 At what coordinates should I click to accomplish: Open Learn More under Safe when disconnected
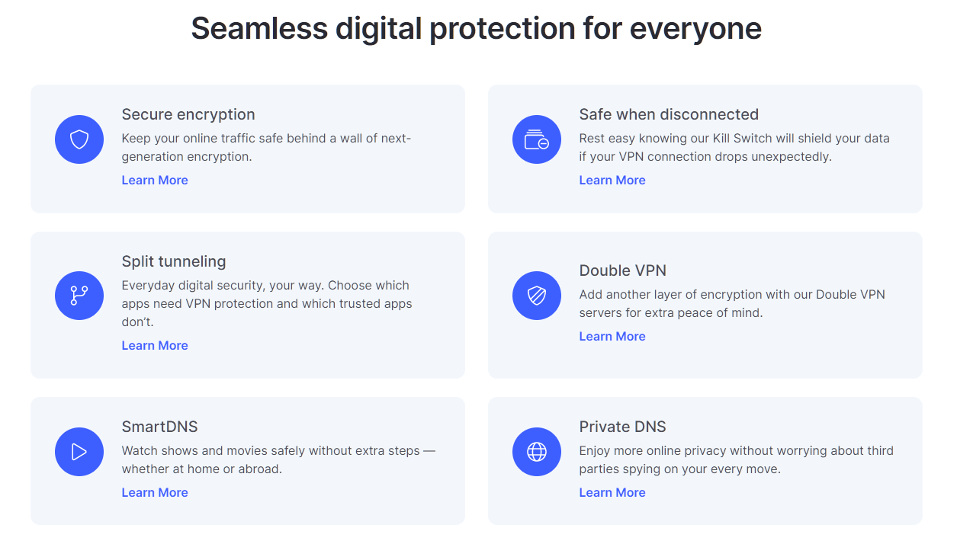tap(612, 181)
